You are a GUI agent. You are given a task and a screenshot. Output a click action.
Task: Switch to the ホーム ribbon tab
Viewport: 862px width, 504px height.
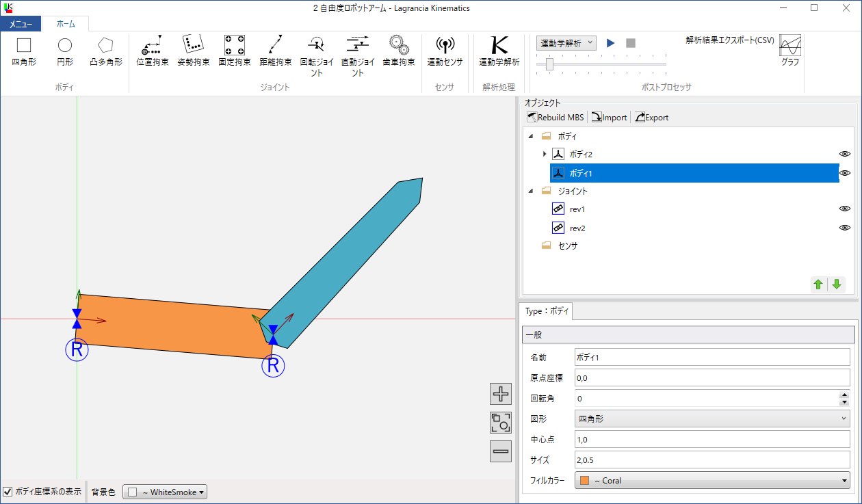tap(66, 24)
